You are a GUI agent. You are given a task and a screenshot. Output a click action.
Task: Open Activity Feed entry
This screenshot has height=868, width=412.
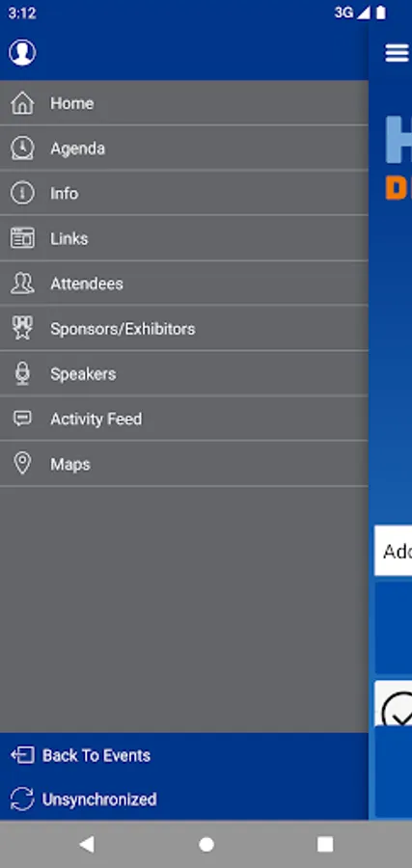click(184, 419)
